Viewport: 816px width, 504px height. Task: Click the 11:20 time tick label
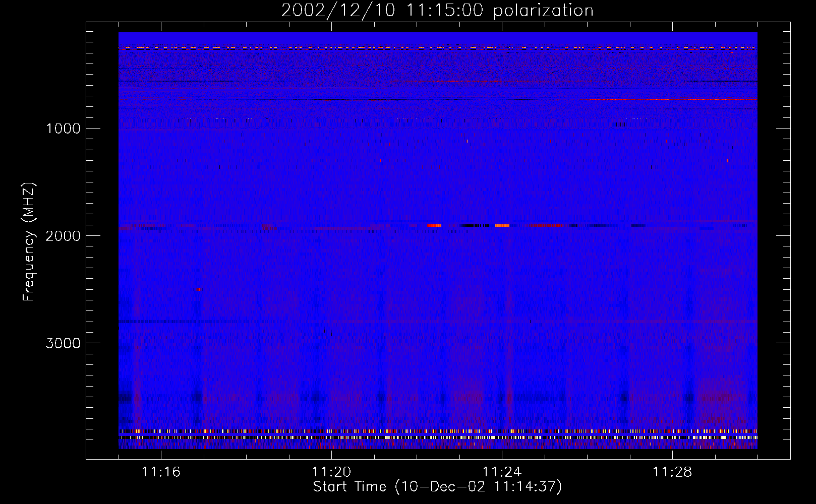coord(332,472)
